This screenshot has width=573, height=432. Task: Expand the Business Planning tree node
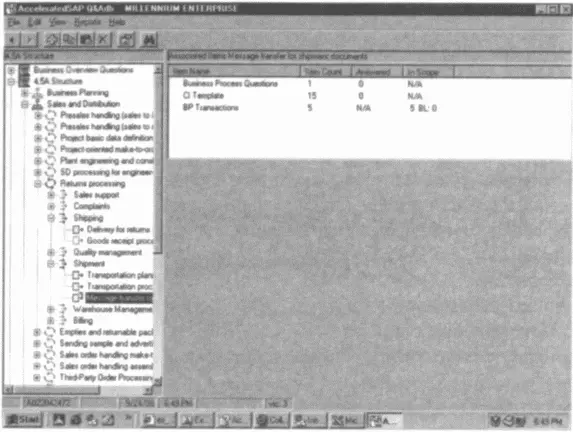[x=24, y=93]
